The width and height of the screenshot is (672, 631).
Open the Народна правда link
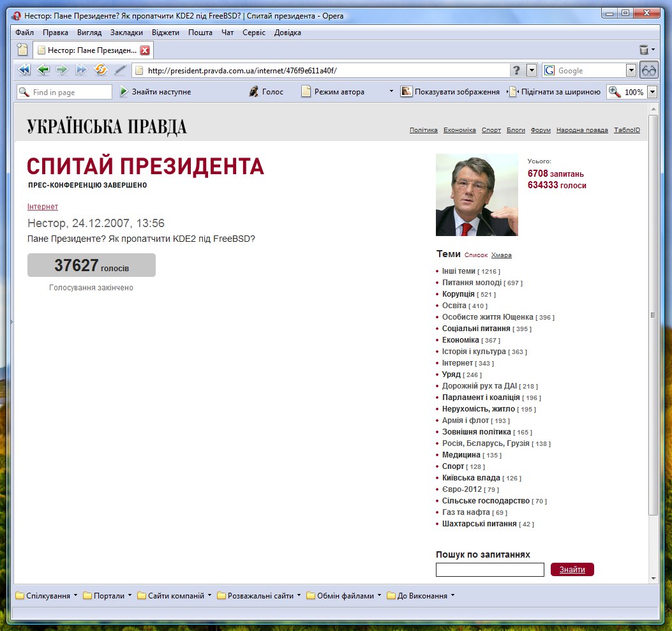point(582,130)
